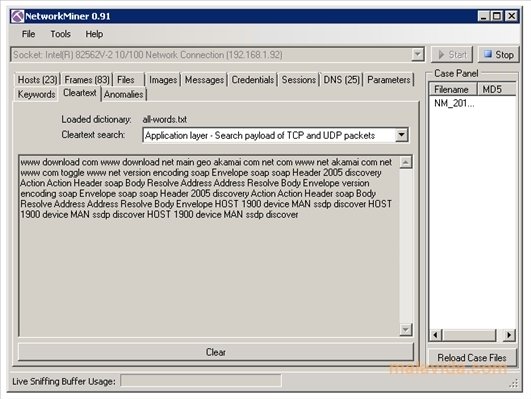Switch to the Credentials tab
This screenshot has width=531, height=399.
(x=253, y=80)
